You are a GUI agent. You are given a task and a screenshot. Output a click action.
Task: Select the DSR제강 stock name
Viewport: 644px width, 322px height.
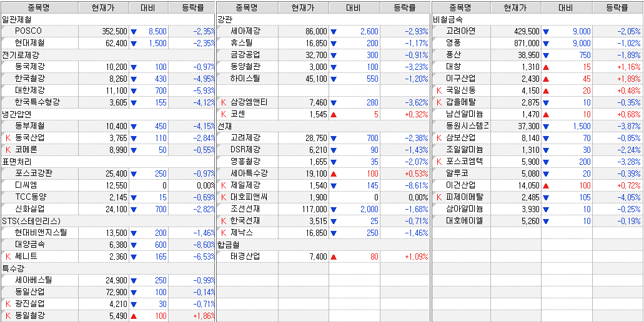coord(245,150)
